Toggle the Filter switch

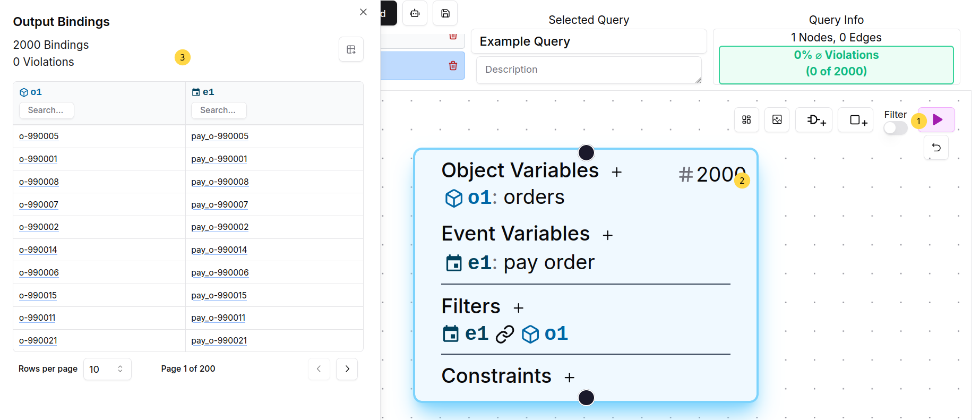pos(895,128)
